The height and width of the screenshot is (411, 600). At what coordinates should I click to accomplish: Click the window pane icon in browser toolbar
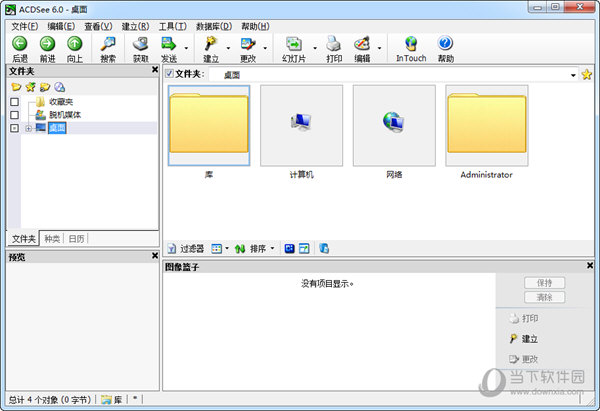[304, 249]
